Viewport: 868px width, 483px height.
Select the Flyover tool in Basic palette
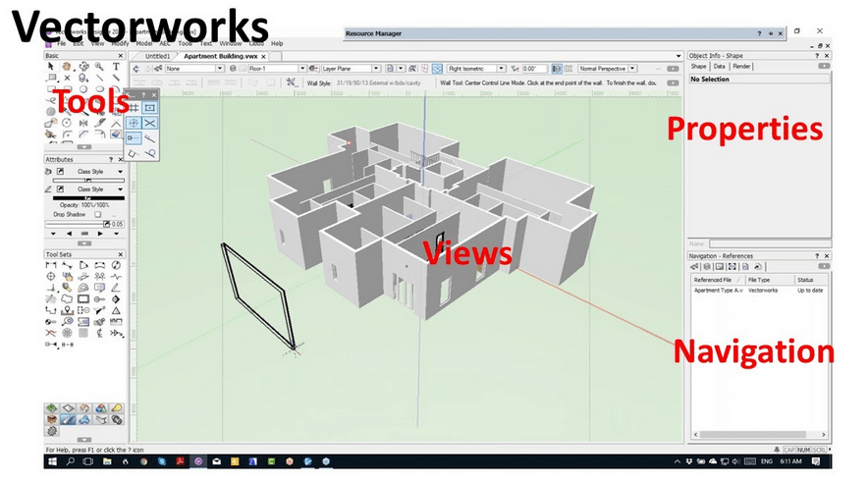coord(84,67)
